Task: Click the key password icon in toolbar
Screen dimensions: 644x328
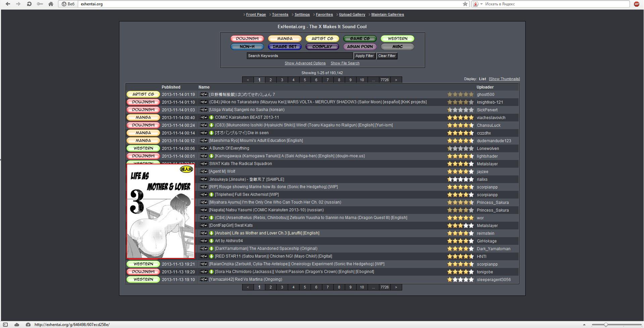Action: tap(40, 4)
